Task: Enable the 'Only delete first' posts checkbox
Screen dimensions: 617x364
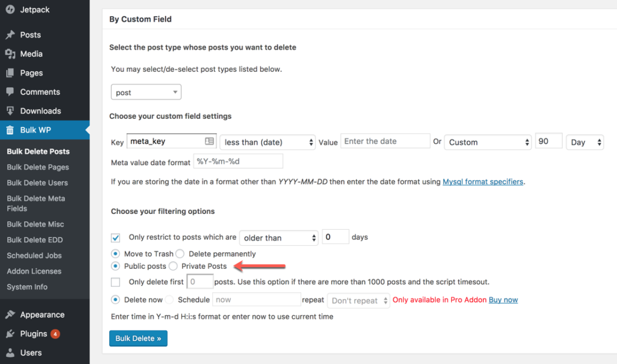Action: tap(115, 281)
